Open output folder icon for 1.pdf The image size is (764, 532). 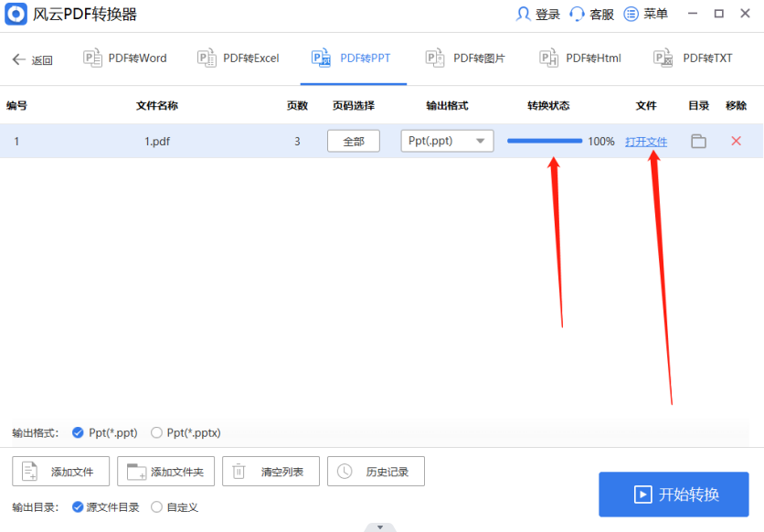click(x=699, y=142)
